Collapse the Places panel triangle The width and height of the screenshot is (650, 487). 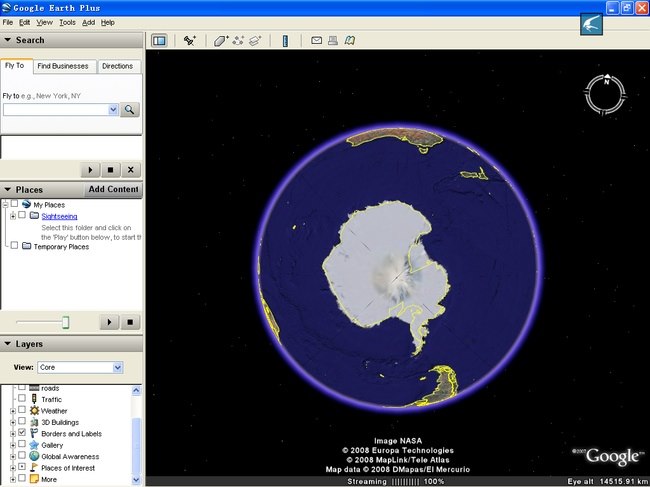click(7, 189)
